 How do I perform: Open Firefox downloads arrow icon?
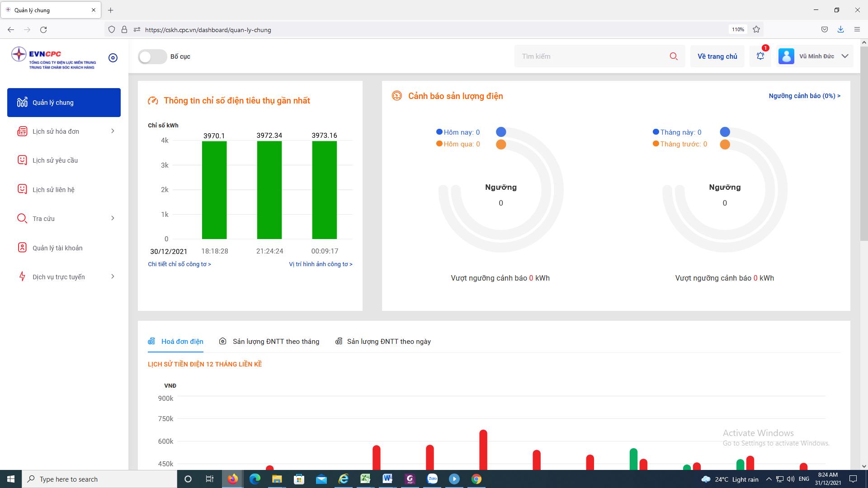pyautogui.click(x=840, y=29)
